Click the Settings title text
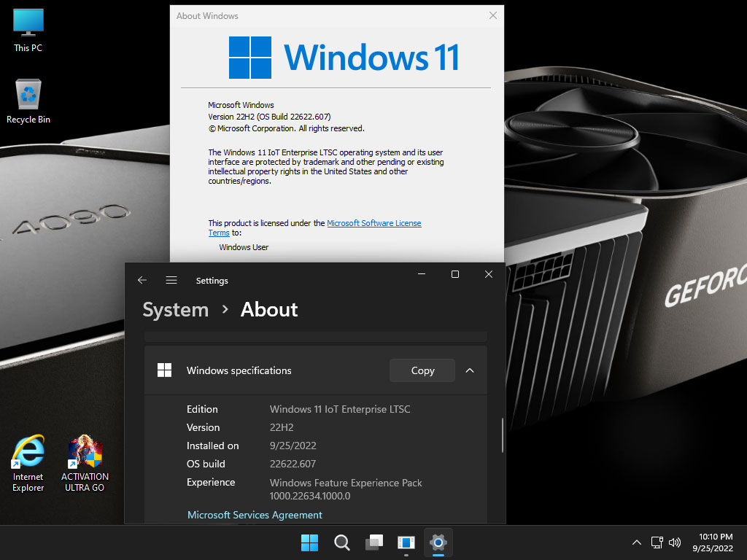 point(212,281)
